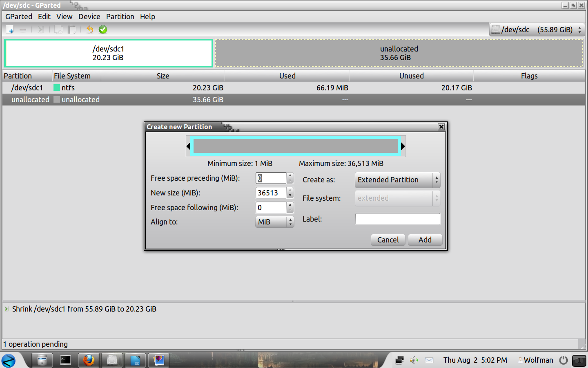Click the New partition toolbar icon

pos(10,29)
